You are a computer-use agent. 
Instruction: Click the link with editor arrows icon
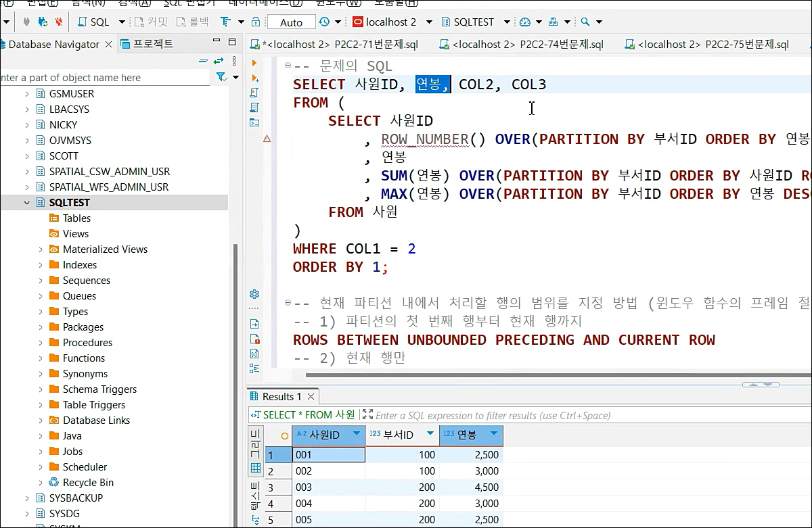pos(218,61)
